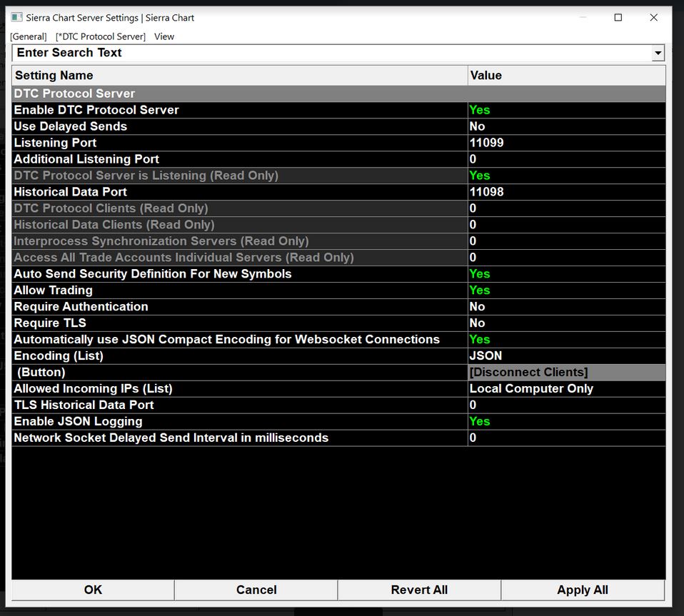The height and width of the screenshot is (616, 684).
Task: Select the TLS Historical Data Port name
Action: (x=239, y=405)
